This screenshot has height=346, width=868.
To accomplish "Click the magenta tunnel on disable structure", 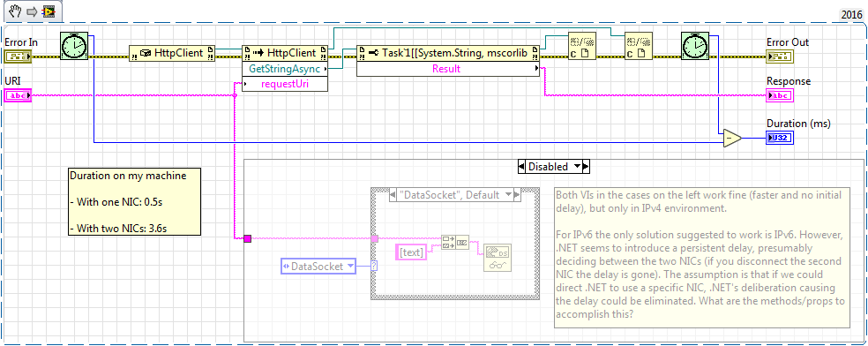I will point(247,238).
